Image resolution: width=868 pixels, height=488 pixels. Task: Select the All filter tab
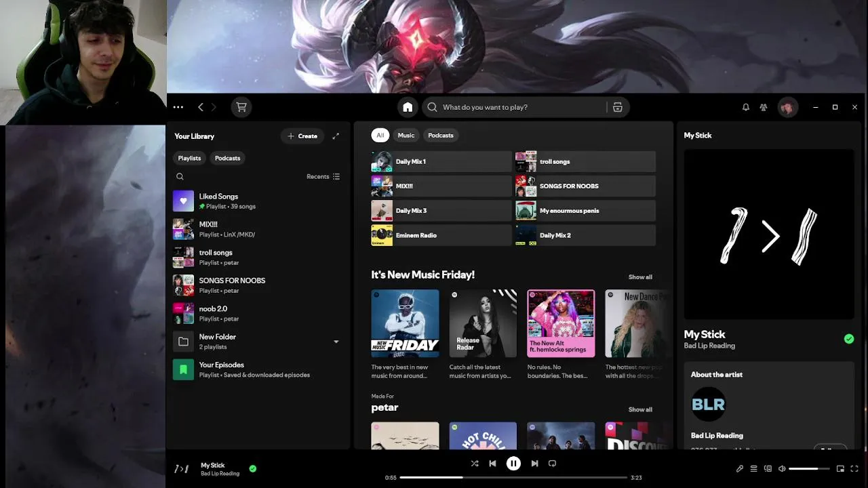(380, 136)
